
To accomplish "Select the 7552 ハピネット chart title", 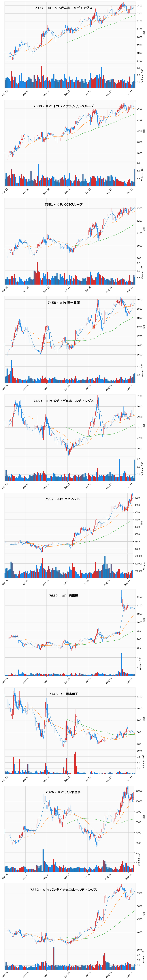I will [x=64, y=499].
